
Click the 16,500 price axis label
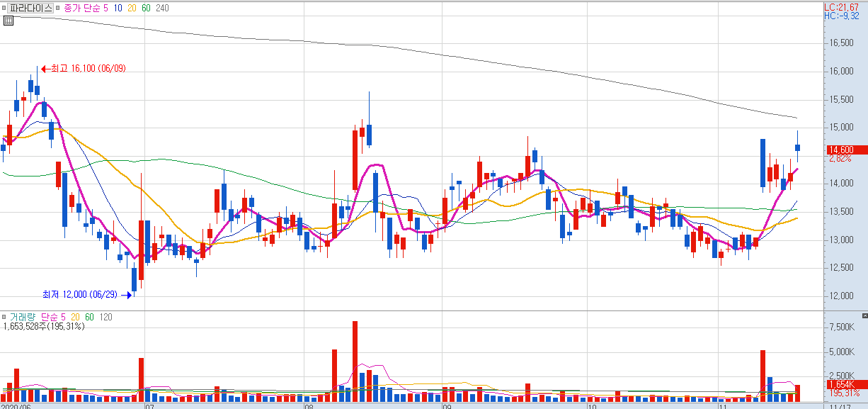841,43
